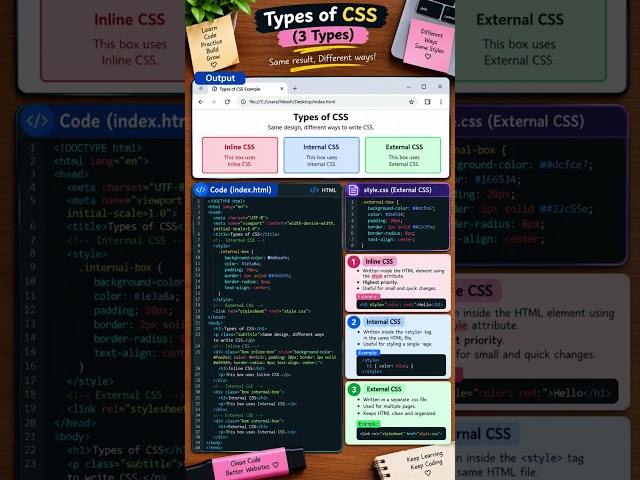
Task: Click the #dbeafe color swatch in index.html code
Action: (x=269, y=258)
